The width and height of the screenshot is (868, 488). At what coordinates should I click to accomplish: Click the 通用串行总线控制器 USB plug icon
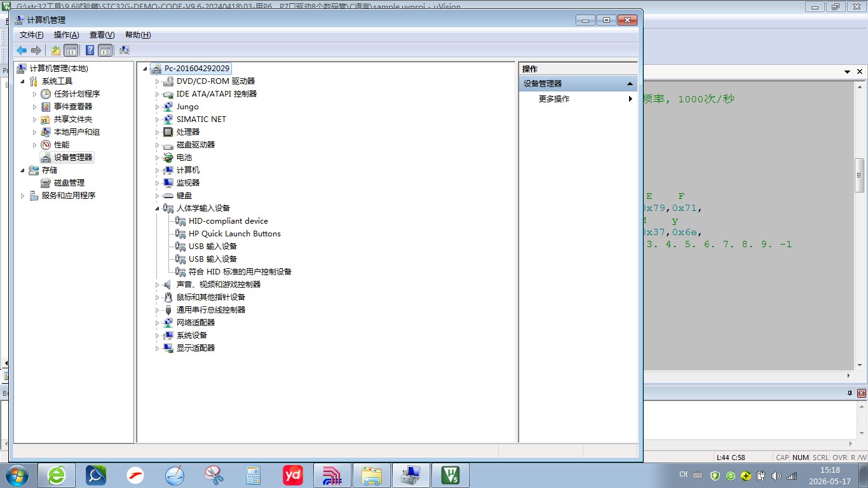[x=168, y=310]
